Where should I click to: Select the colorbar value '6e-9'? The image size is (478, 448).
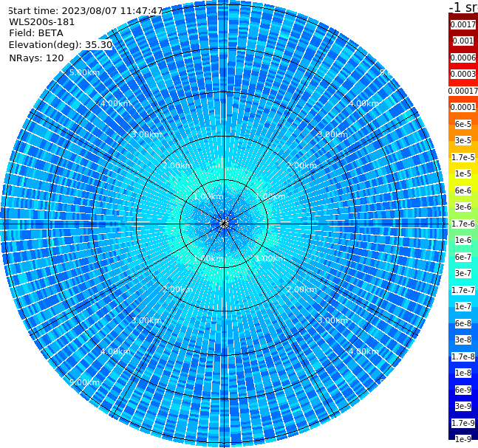click(x=463, y=390)
